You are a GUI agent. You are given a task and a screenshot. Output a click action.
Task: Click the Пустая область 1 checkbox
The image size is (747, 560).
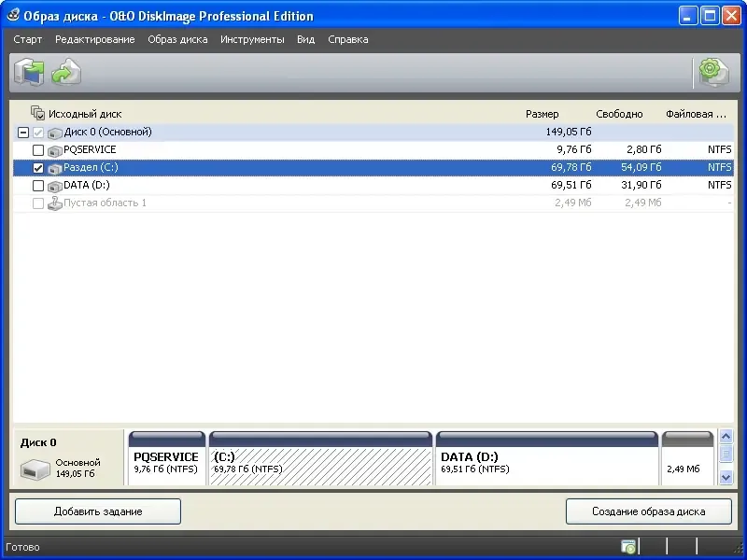tap(38, 203)
